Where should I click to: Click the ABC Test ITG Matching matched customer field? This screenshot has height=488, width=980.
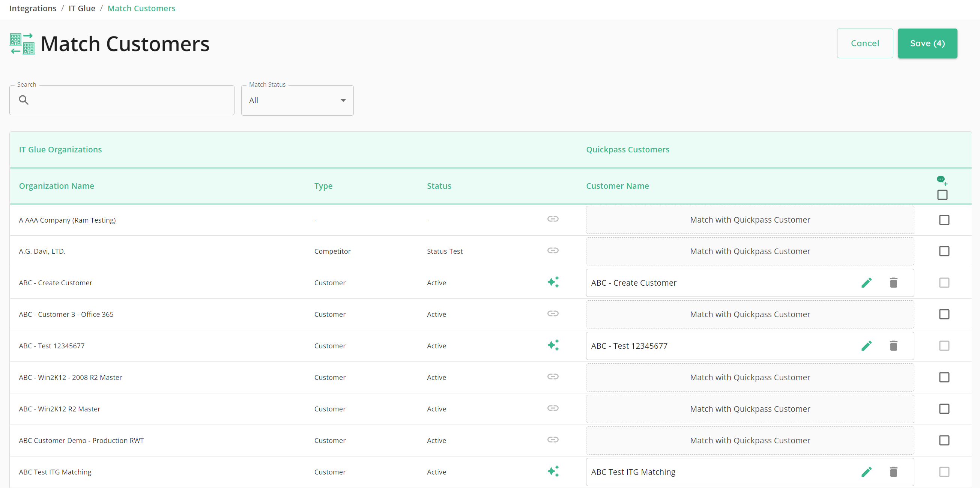tap(750, 472)
